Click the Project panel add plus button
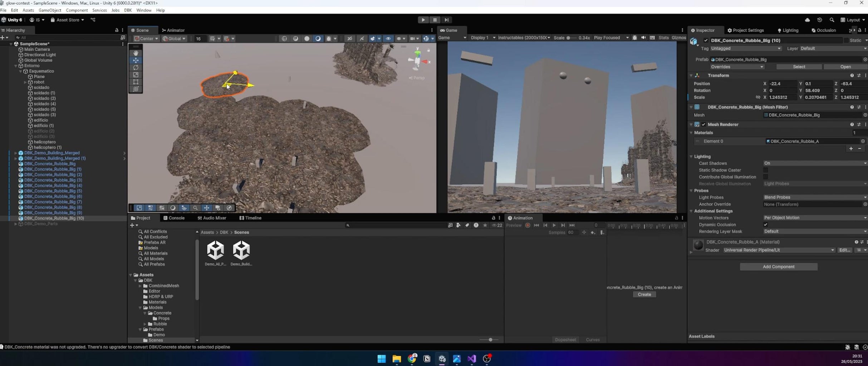Screen dimensions: 868x366 134,225
